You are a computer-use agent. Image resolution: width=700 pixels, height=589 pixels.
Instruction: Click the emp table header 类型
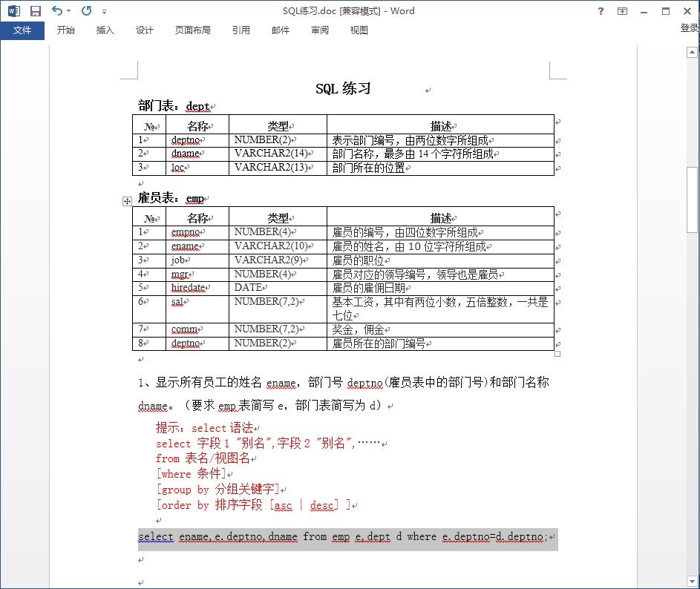pos(278,218)
